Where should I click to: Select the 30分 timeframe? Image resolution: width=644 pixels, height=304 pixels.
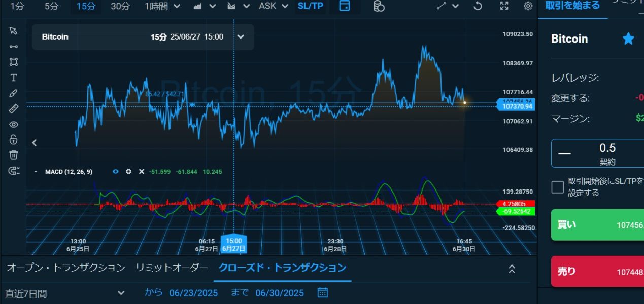point(120,6)
